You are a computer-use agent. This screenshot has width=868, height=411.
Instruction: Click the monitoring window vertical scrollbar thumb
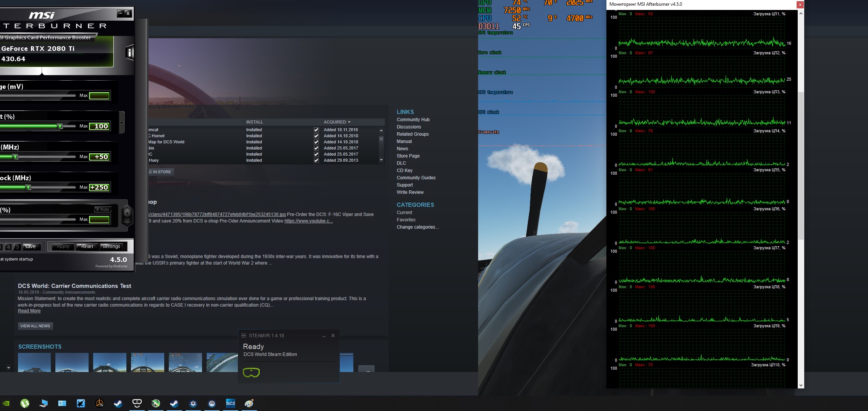[801, 166]
